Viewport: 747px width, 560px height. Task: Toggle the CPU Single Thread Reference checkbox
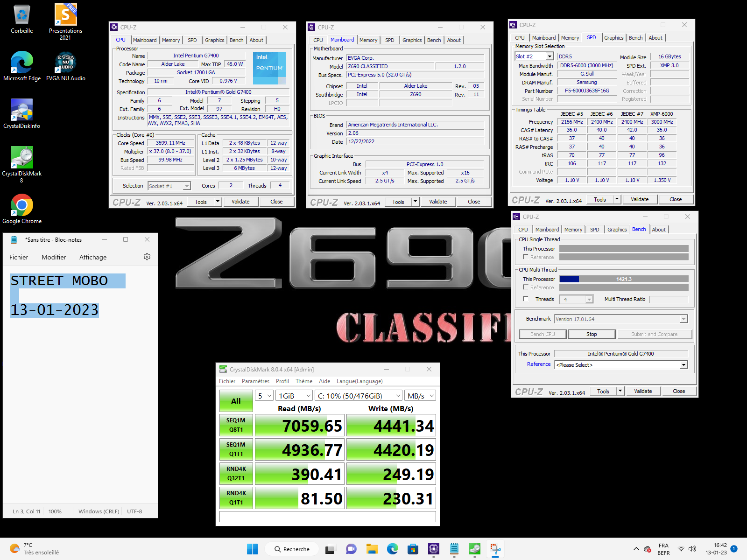(x=526, y=257)
